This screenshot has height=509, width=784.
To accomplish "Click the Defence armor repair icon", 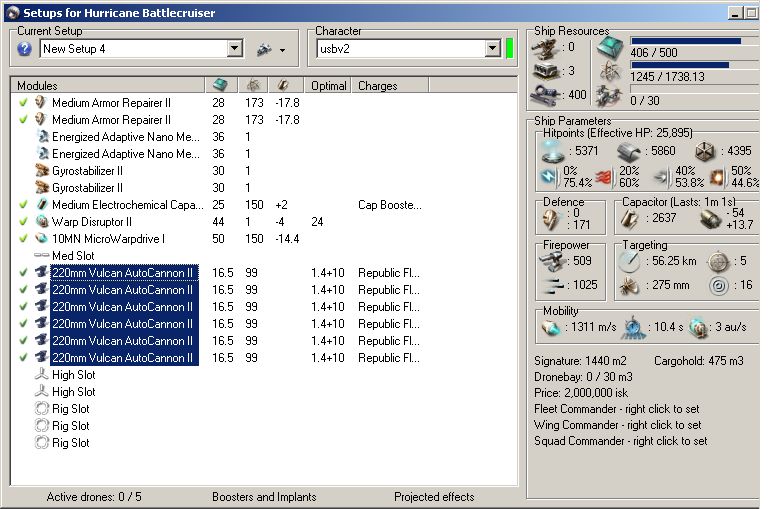I will pyautogui.click(x=552, y=219).
